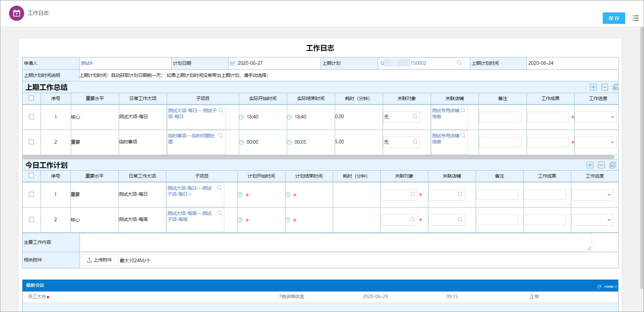
Task: Click the 上传附件 upload button
Action: (99, 260)
